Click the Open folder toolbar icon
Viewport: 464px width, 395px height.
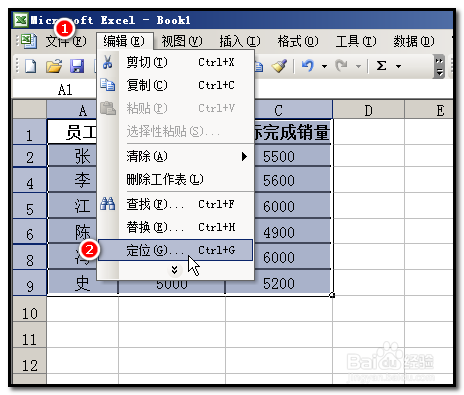[54, 66]
